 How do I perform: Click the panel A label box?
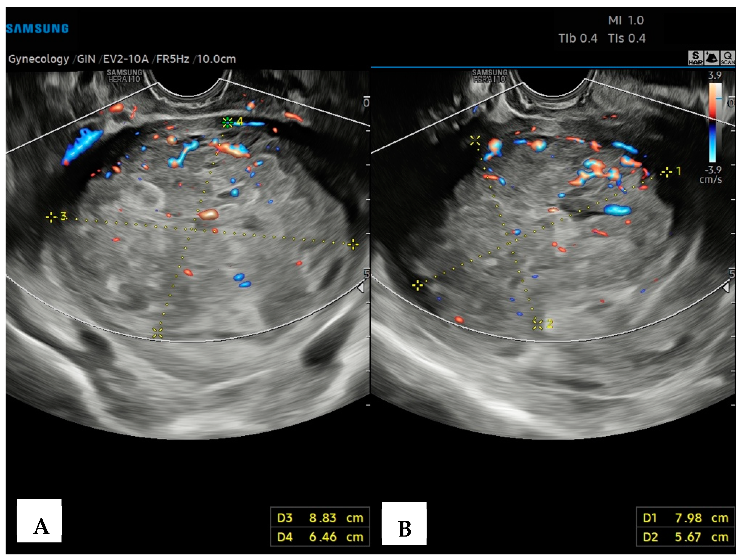pyautogui.click(x=39, y=521)
